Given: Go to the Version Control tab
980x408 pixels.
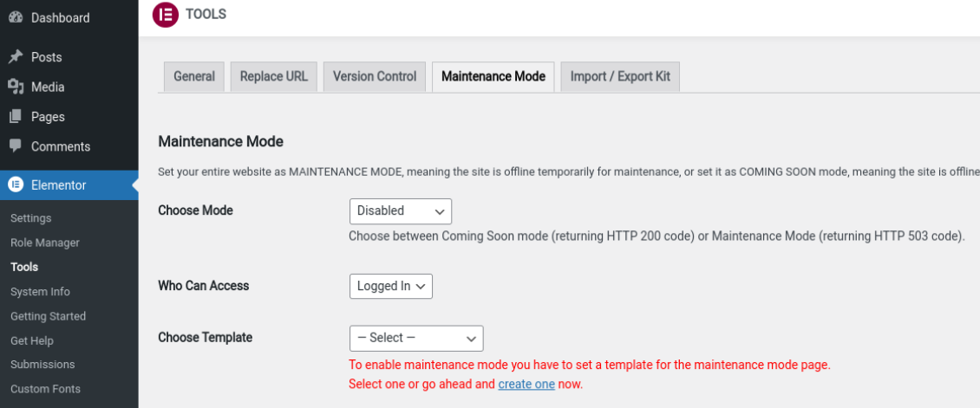Looking at the screenshot, I should [375, 76].
